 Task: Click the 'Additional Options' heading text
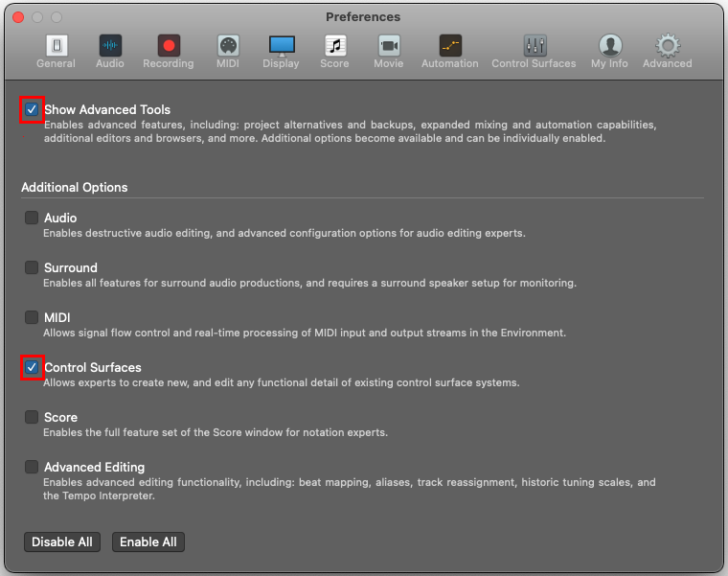tap(75, 187)
